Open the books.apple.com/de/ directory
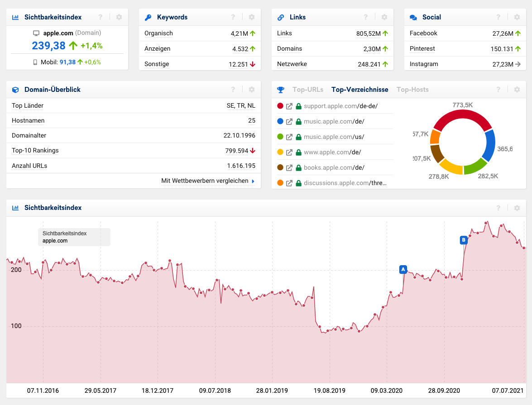This screenshot has width=532, height=405. click(x=334, y=167)
